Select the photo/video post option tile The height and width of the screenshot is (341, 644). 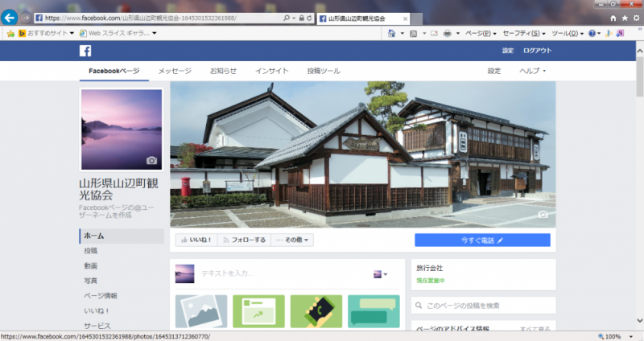click(x=201, y=312)
